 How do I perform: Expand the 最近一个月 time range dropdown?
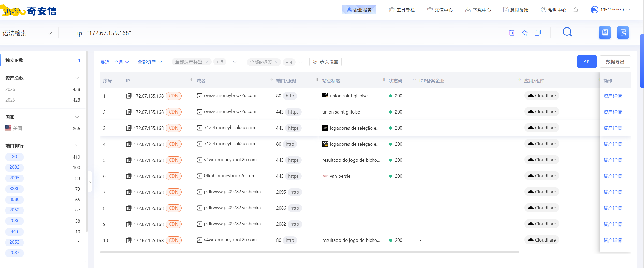click(x=115, y=62)
